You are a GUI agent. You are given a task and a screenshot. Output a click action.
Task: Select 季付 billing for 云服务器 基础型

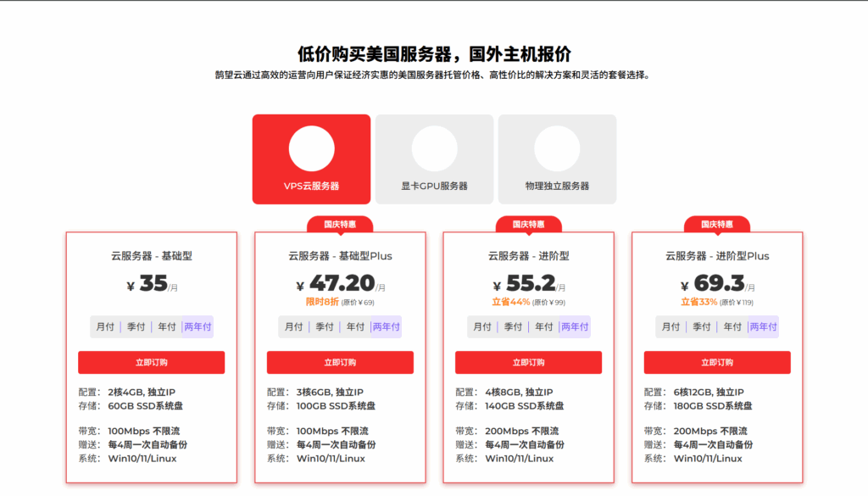[136, 326]
